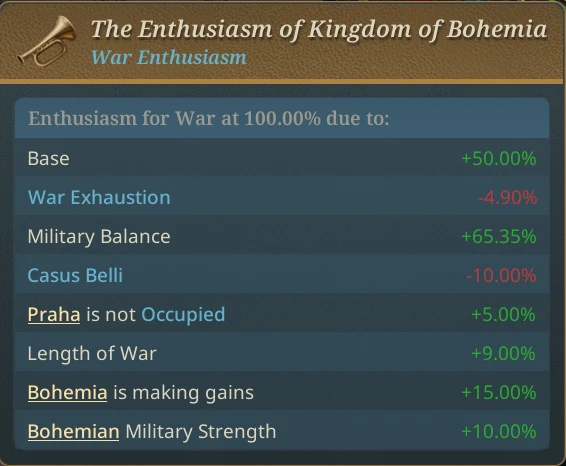Click the underlined Bohemia country link

(68, 392)
